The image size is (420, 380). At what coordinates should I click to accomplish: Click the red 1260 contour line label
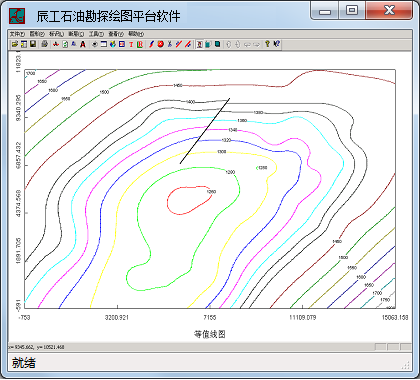211,192
